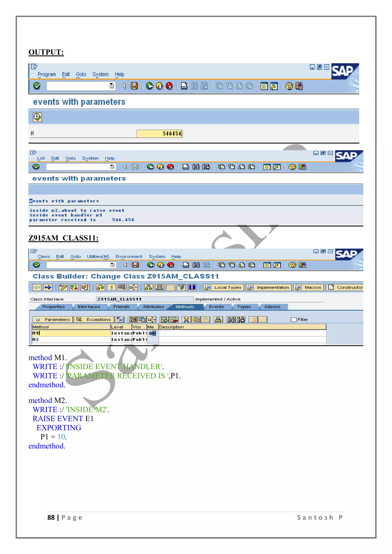Click yellow Exit arrow in list output window
392x554 pixels.
tap(161, 167)
